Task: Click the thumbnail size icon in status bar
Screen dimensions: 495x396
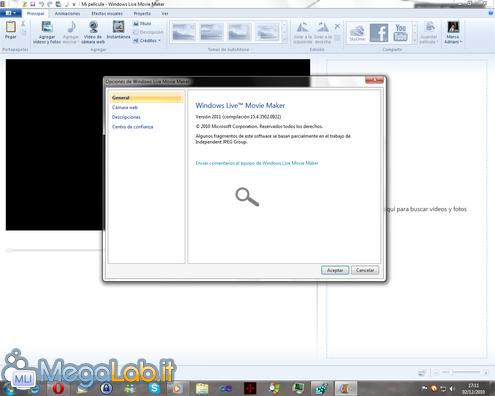Action: [x=422, y=373]
